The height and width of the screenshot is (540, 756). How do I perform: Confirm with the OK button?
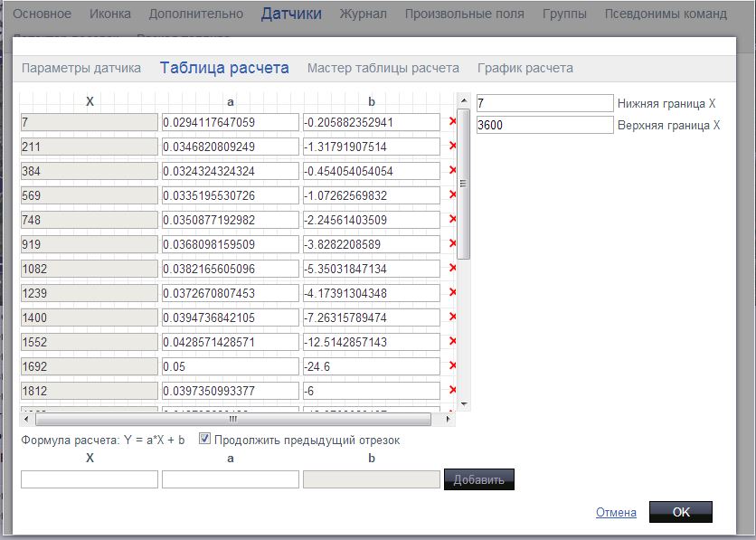pos(681,512)
